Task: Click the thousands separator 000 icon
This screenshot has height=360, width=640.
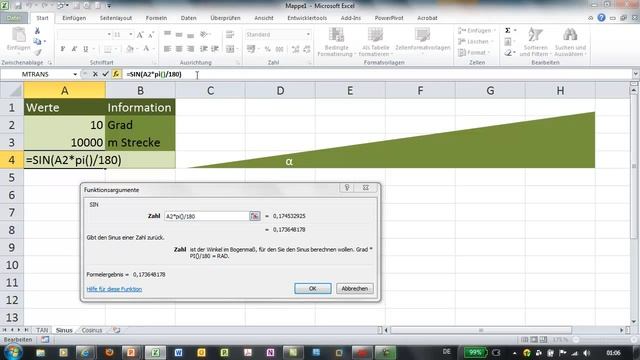Action: pyautogui.click(x=280, y=49)
